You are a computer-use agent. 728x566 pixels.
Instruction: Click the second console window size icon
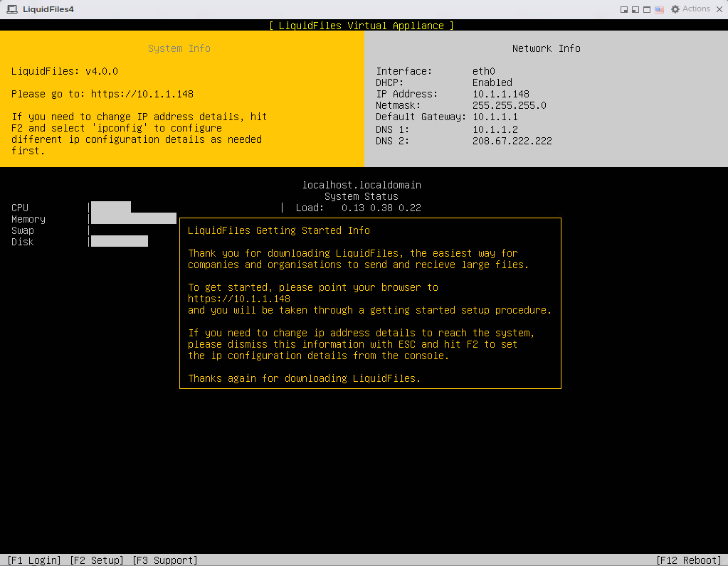(x=635, y=10)
